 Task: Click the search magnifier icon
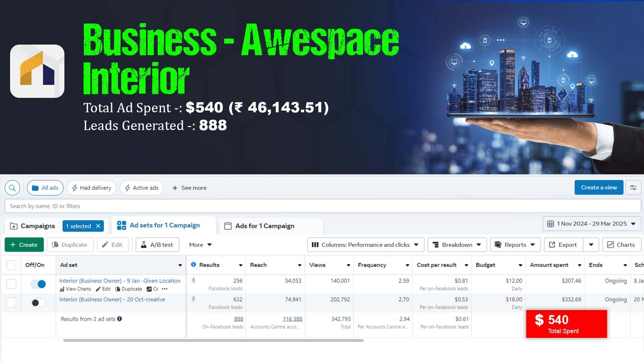[x=12, y=188]
